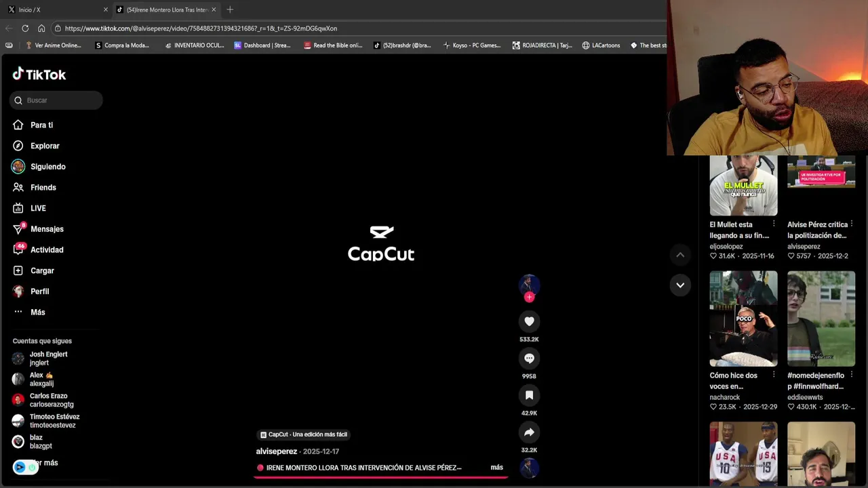Open Cómo hice dos voces thumbnail
This screenshot has width=868, height=488.
743,319
